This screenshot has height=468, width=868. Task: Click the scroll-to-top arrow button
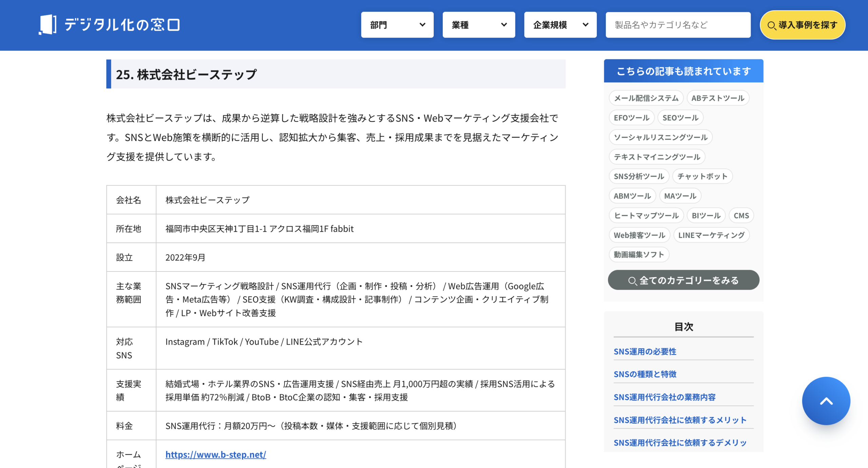click(x=826, y=401)
